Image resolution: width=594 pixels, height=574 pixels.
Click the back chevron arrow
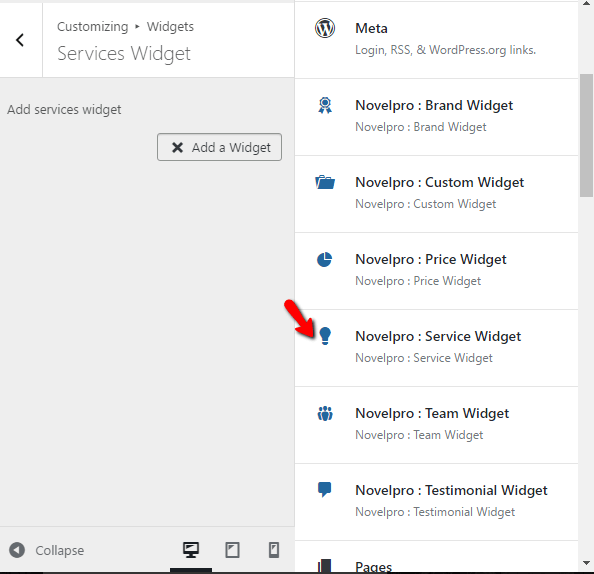(20, 40)
